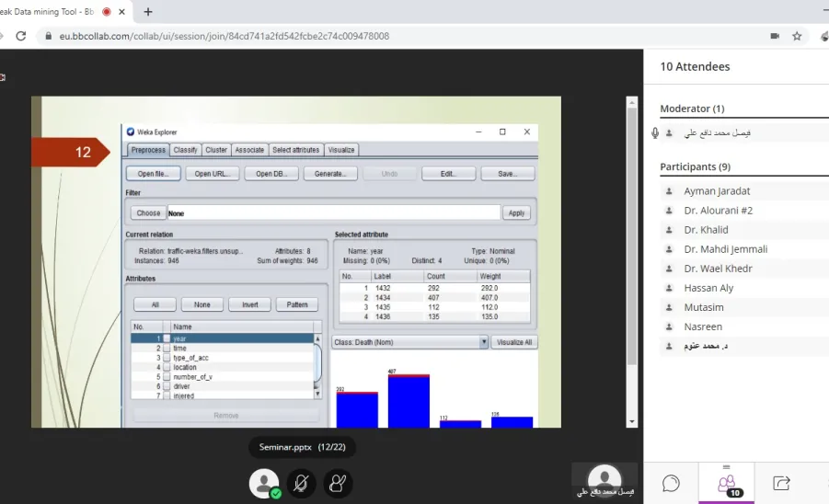Click the Moderator (1) heading
The width and height of the screenshot is (829, 504).
point(692,109)
